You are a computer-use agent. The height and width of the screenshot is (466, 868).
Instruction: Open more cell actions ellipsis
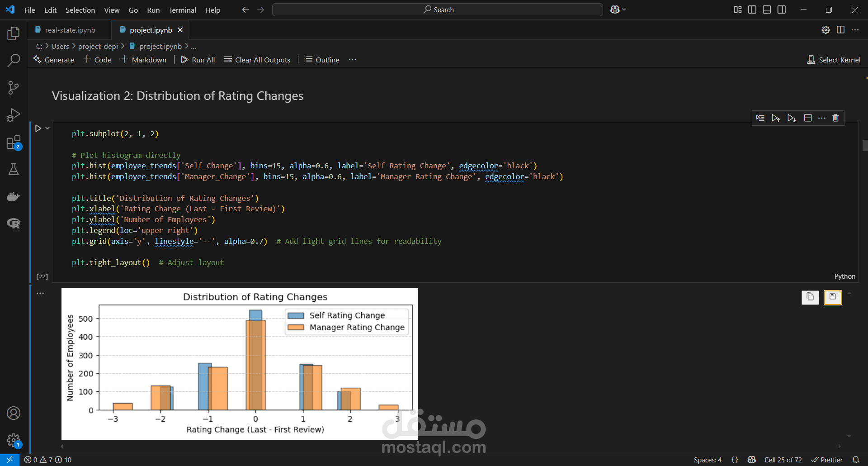pos(822,118)
